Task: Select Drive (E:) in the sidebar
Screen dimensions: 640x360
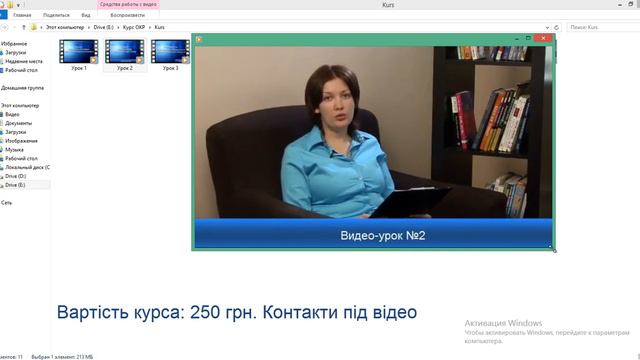Action: (x=15, y=185)
